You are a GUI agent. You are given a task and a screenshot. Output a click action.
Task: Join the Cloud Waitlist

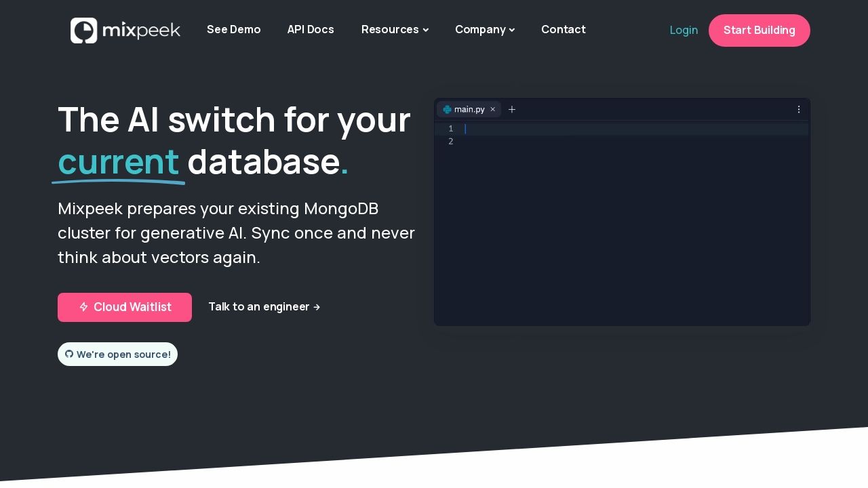tap(125, 307)
